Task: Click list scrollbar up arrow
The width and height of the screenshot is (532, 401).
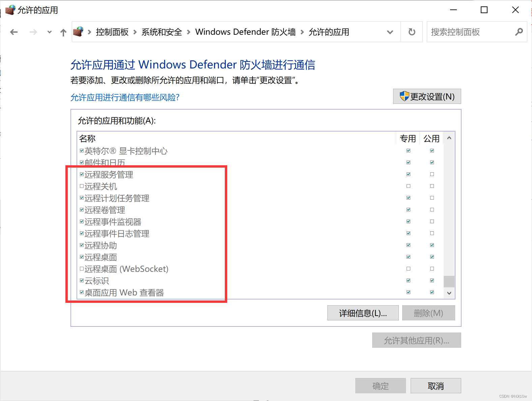Action: pyautogui.click(x=449, y=138)
